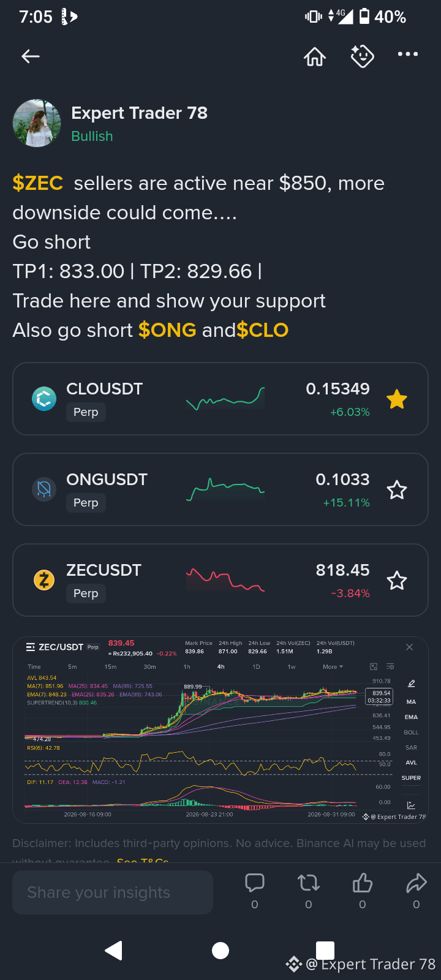Tap the $ONG ticker link
Image resolution: width=441 pixels, height=980 pixels.
click(167, 330)
